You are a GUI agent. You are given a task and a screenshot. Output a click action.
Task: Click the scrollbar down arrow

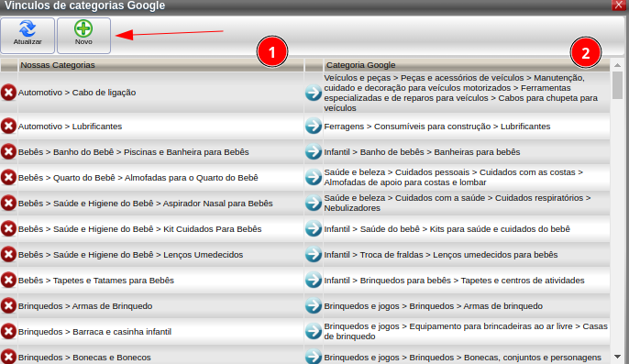(x=617, y=357)
